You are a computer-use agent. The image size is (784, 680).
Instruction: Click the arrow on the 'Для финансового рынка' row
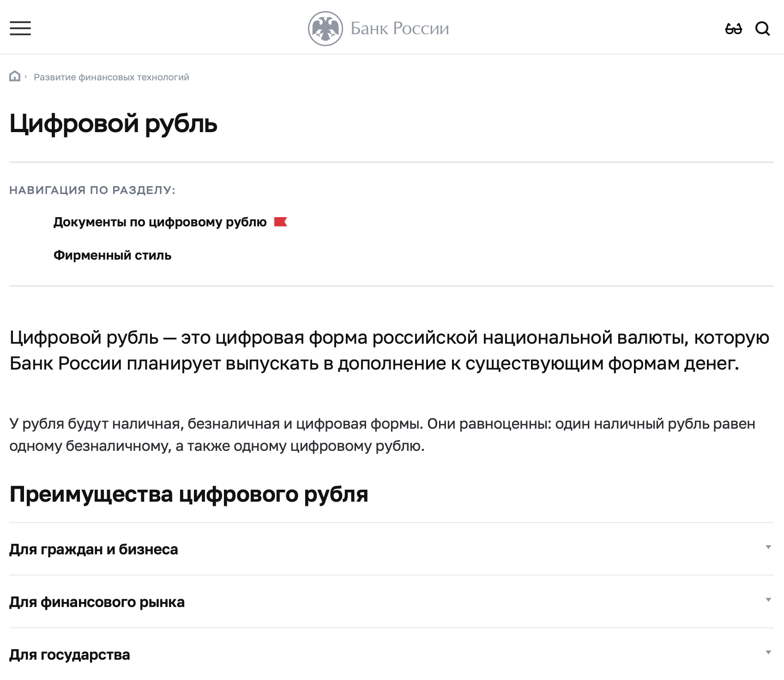click(x=768, y=600)
